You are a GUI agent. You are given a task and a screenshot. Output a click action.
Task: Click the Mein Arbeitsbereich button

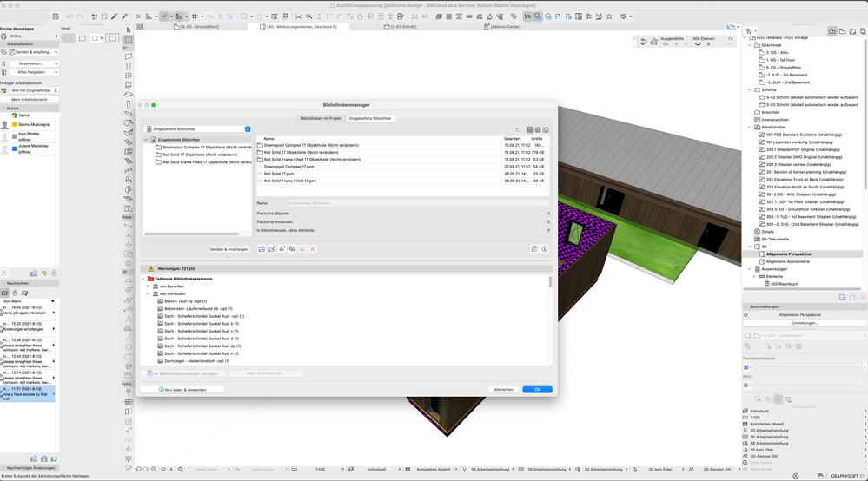coord(30,100)
